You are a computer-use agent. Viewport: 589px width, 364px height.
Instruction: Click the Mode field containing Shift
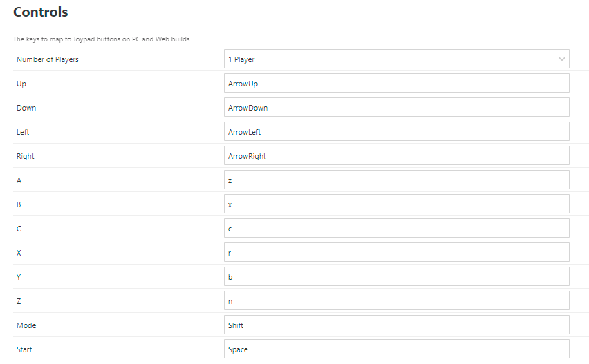click(396, 325)
